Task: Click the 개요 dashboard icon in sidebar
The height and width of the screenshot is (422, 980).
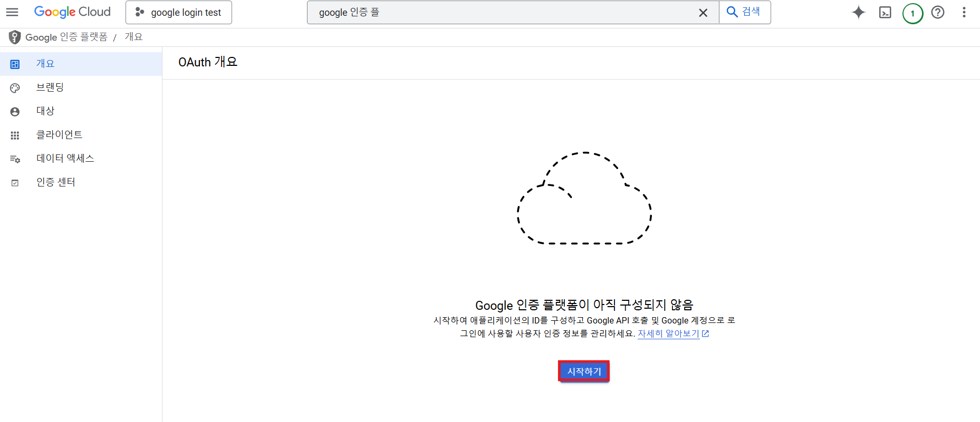Action: tap(15, 64)
